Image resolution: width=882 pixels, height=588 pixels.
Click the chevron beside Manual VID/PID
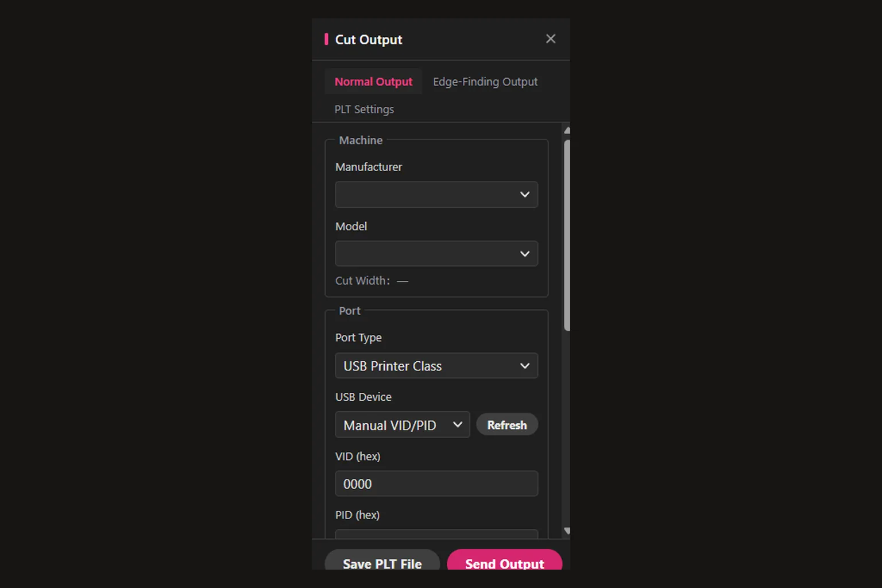457,425
